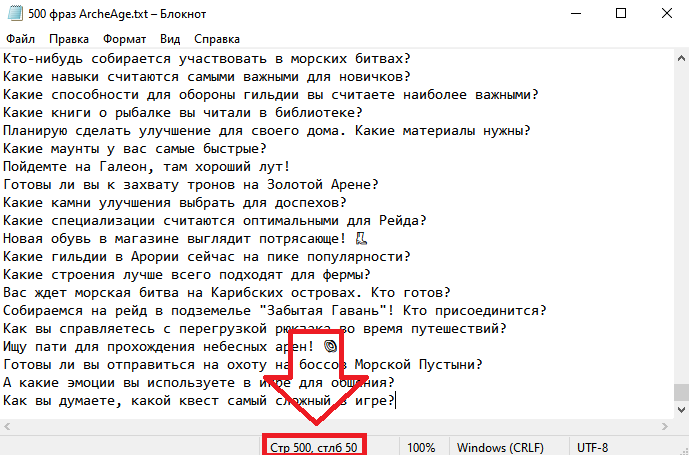Click the 100% zoom status indicator
Image resolution: width=689 pixels, height=455 pixels.
(421, 446)
